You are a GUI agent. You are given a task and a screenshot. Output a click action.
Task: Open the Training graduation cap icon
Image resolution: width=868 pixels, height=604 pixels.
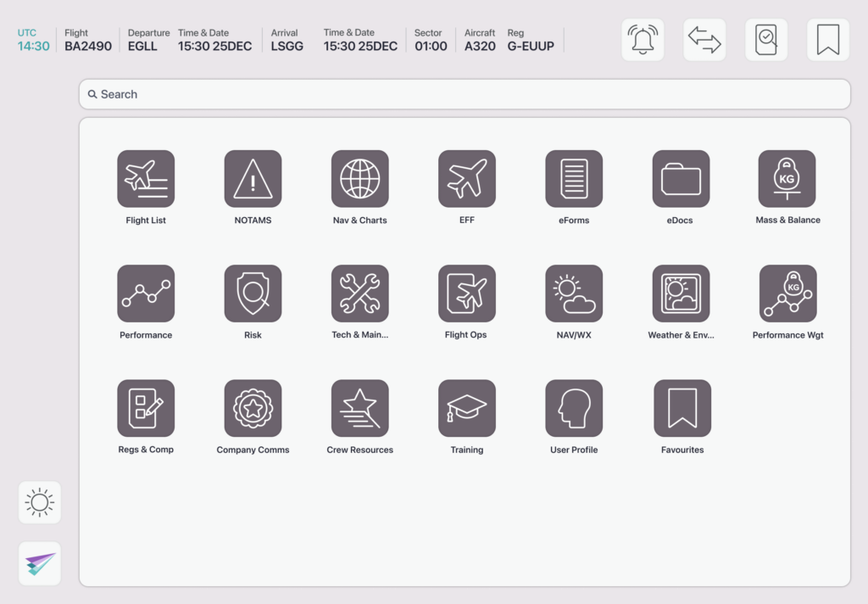466,408
